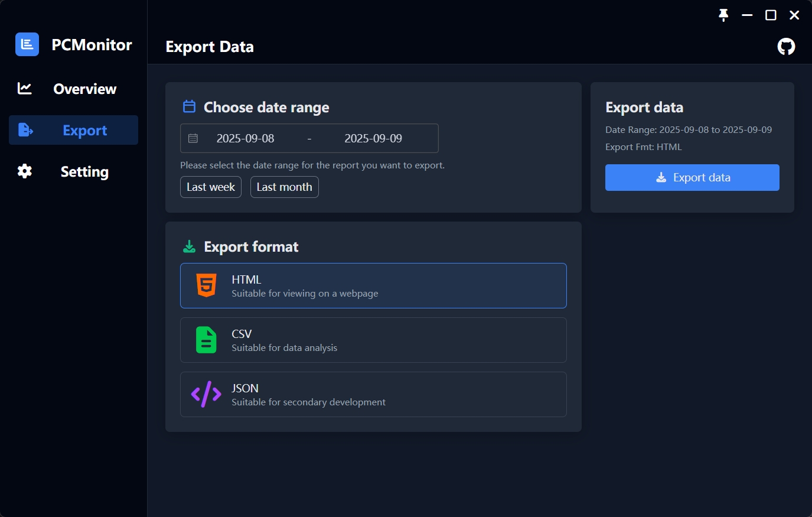Click the 'Suitable for data analysis' description

[285, 347]
